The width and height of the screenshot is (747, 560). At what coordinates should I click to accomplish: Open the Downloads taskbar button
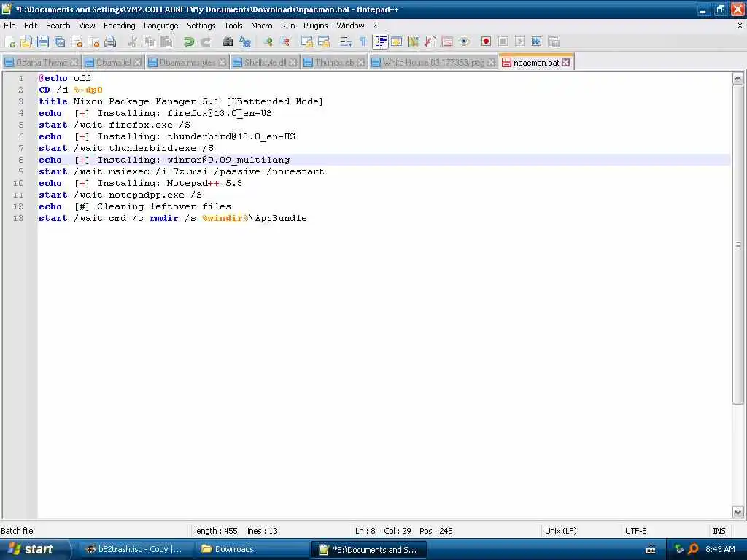251,550
